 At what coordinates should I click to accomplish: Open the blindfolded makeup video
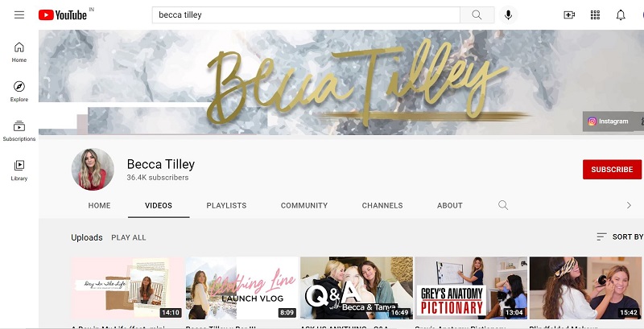tap(586, 288)
